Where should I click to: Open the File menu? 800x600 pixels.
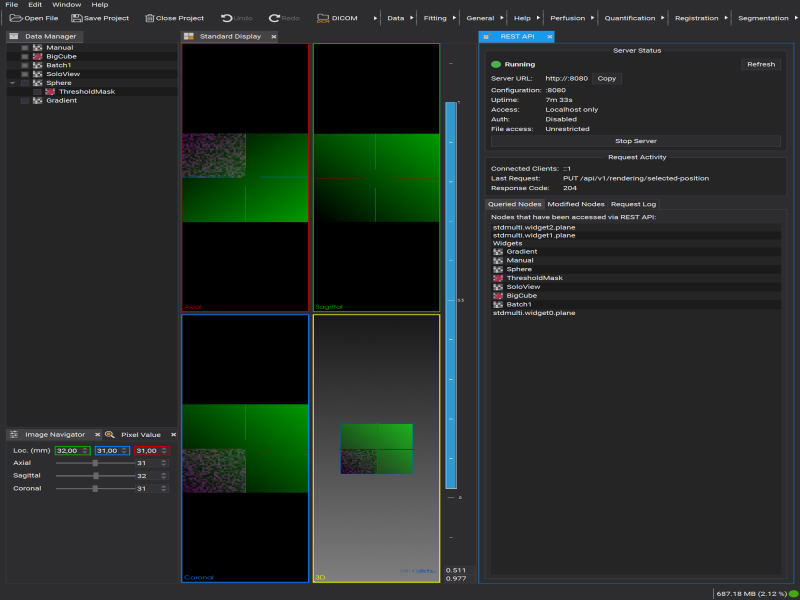coord(11,5)
